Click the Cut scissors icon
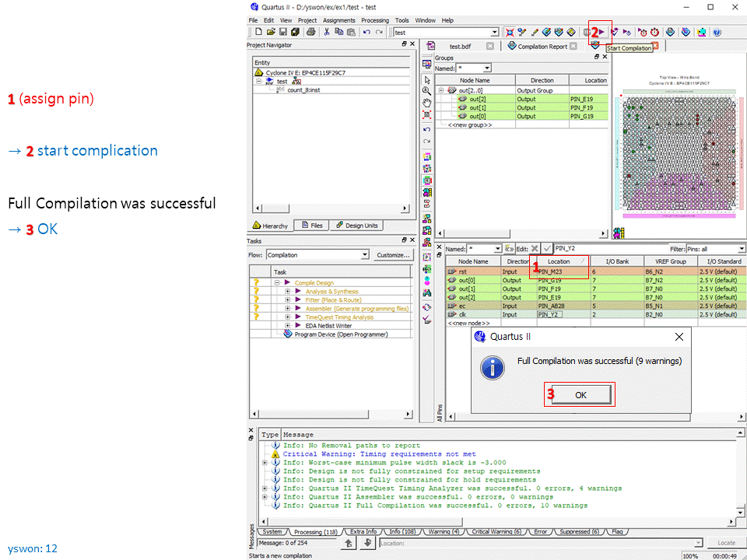747x560 pixels. (327, 32)
